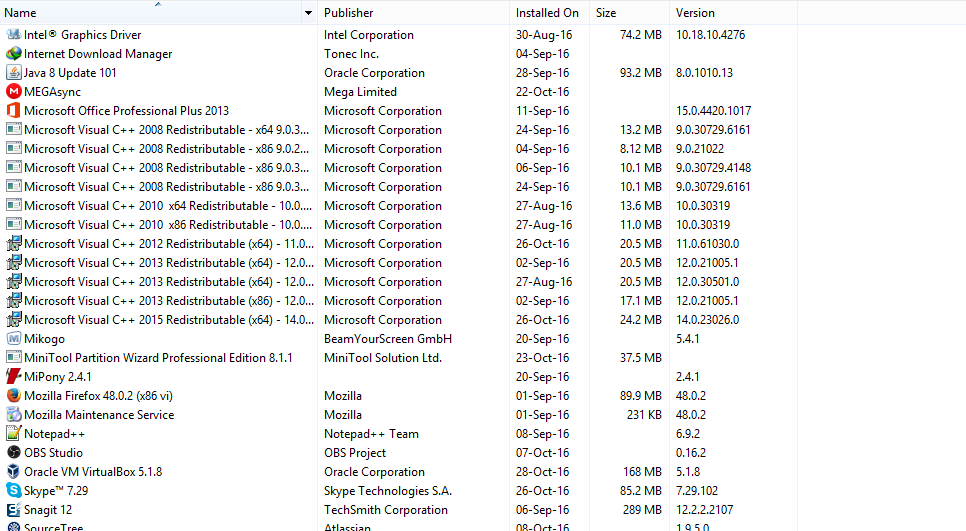Image resolution: width=966 pixels, height=531 pixels.
Task: Click the Mozilla Firefox icon
Action: coord(14,395)
